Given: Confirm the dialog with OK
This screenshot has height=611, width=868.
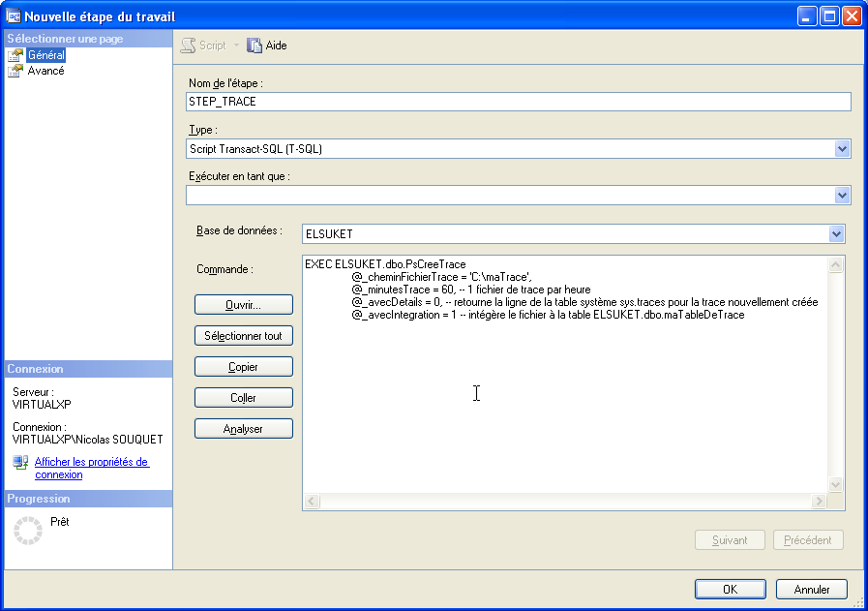Looking at the screenshot, I should (730, 589).
